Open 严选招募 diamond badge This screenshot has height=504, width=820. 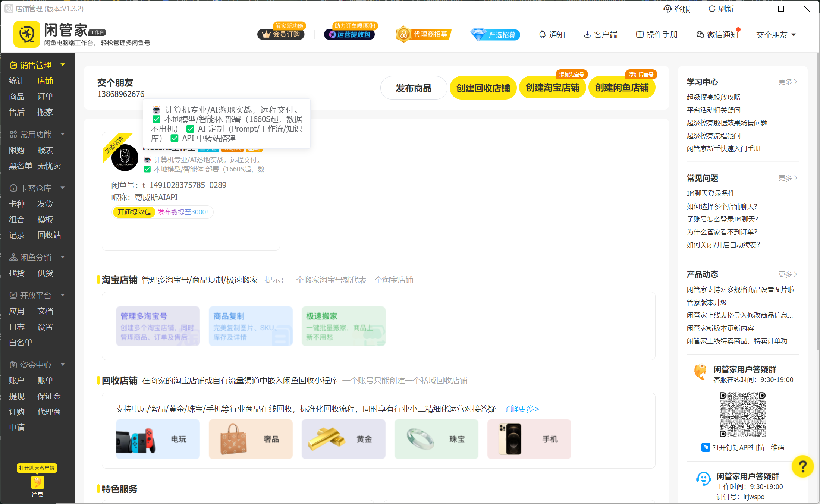[x=495, y=34]
